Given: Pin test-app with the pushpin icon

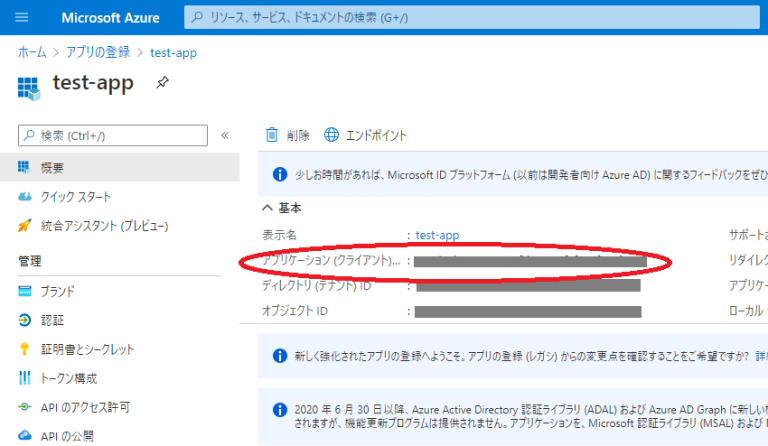Looking at the screenshot, I should pos(162,82).
